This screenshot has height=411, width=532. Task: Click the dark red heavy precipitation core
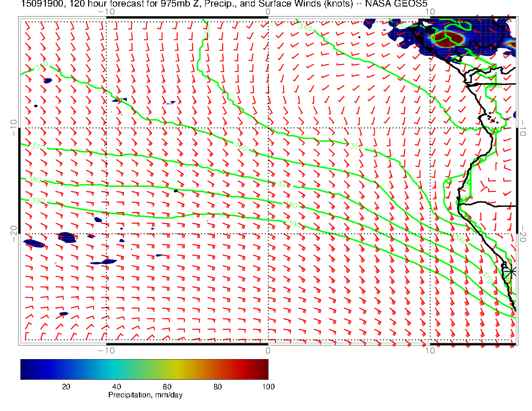click(448, 37)
